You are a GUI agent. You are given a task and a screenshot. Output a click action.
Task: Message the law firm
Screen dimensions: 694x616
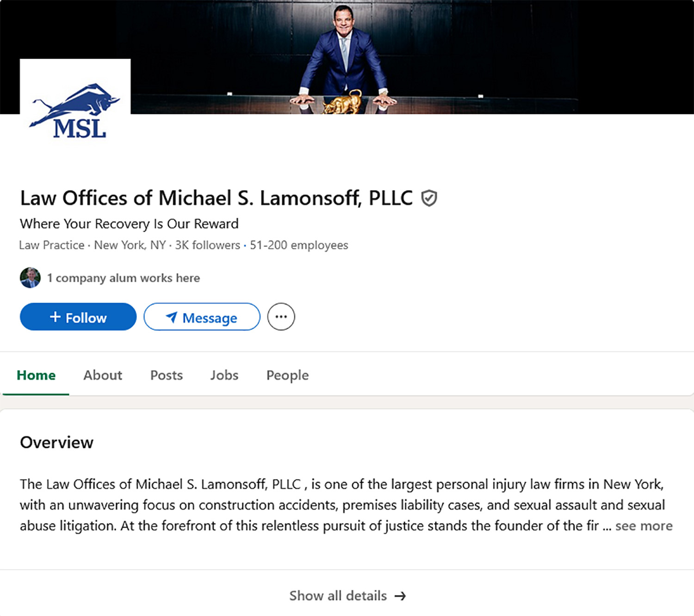[202, 317]
